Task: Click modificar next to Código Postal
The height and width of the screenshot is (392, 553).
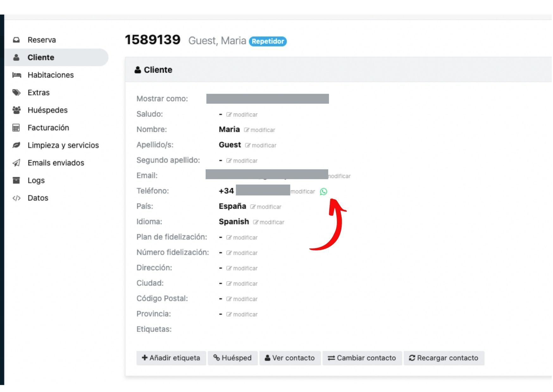Action: pos(242,299)
